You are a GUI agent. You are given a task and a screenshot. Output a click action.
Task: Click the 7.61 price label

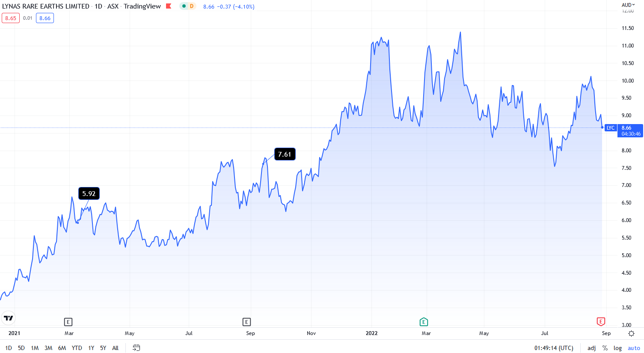[x=285, y=154]
